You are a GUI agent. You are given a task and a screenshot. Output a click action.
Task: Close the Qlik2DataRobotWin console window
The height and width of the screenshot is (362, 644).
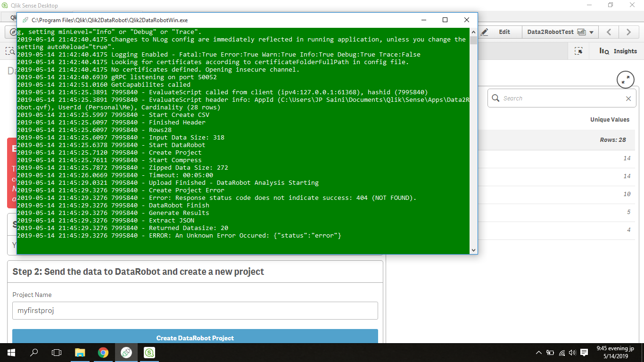(x=467, y=20)
